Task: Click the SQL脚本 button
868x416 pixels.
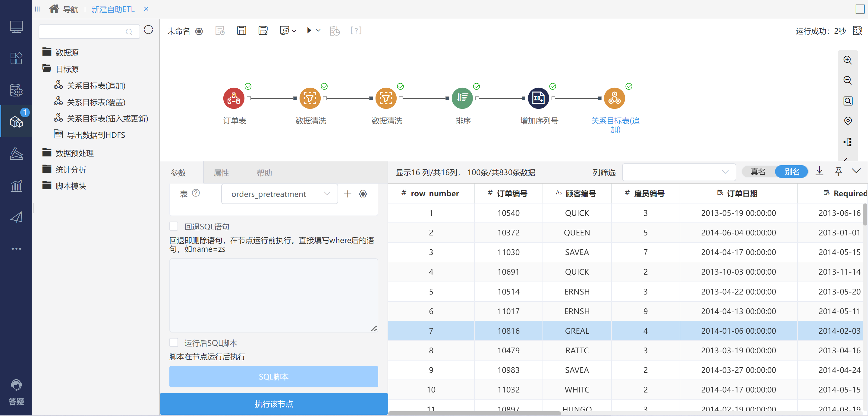Action: point(274,376)
